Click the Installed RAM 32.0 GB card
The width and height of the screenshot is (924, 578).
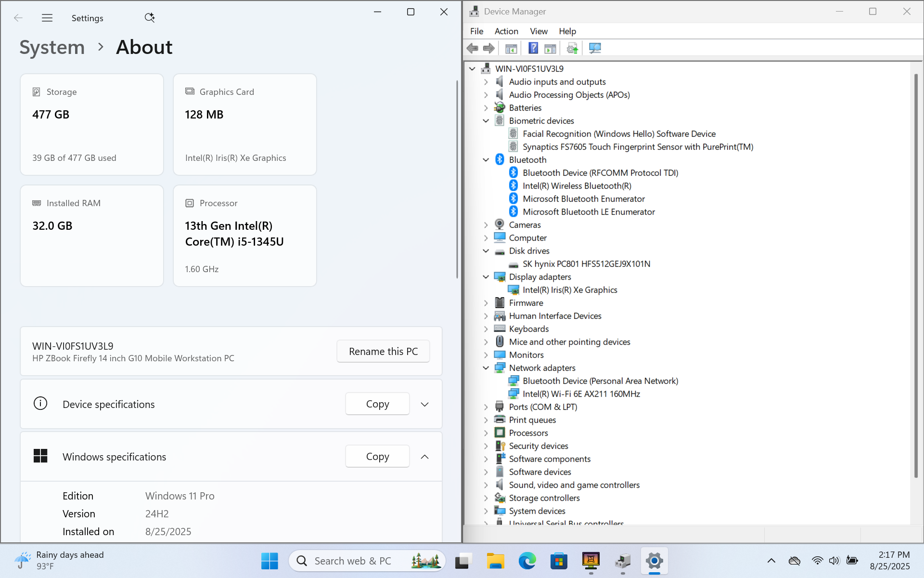92,236
